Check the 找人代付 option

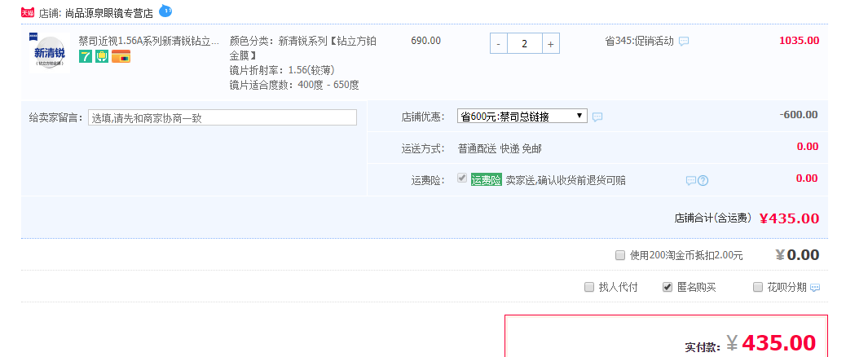(x=589, y=287)
